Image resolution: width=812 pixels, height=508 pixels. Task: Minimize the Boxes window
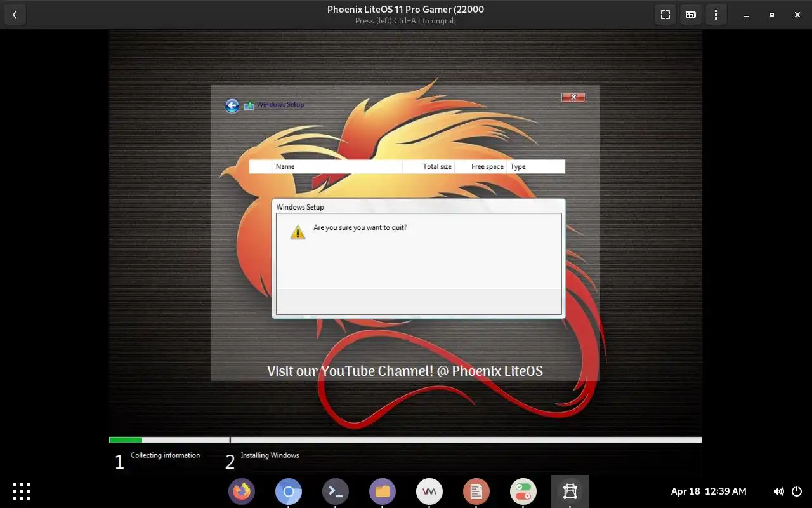pyautogui.click(x=747, y=15)
